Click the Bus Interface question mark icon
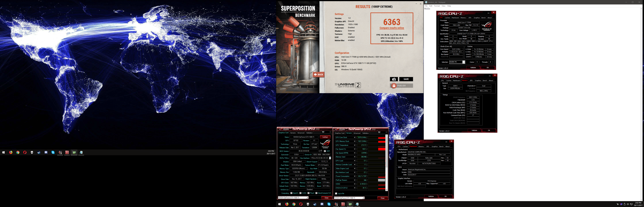The width and height of the screenshot is (644, 207). pyautogui.click(x=330, y=158)
